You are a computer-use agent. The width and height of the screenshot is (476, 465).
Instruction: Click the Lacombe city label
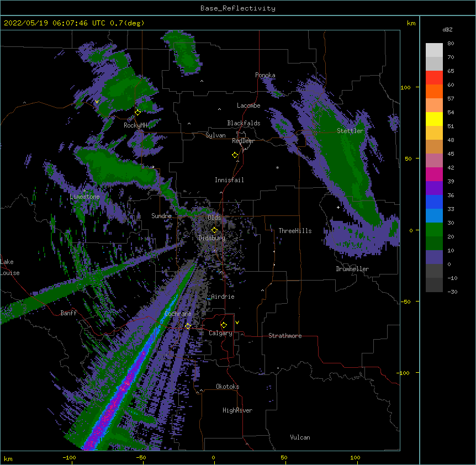(x=248, y=105)
